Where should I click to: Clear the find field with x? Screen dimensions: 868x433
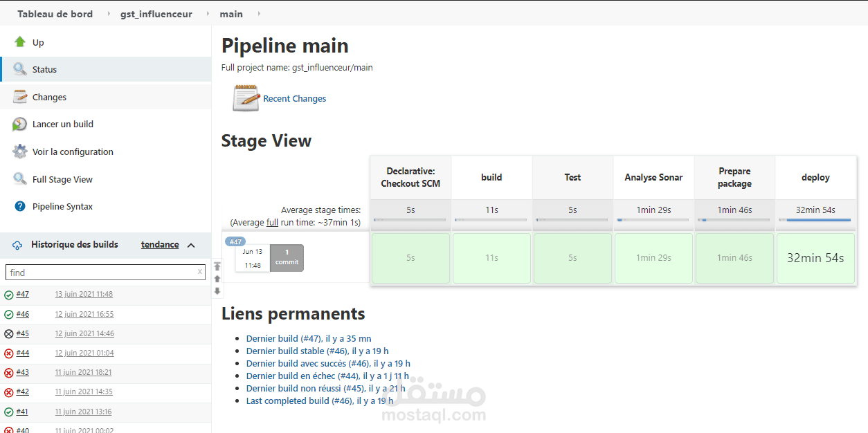(200, 272)
